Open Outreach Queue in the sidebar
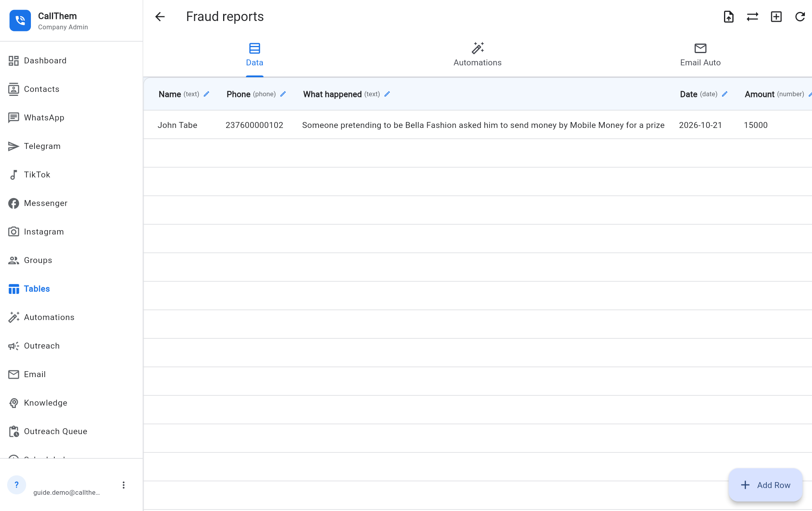812x511 pixels. point(71,431)
